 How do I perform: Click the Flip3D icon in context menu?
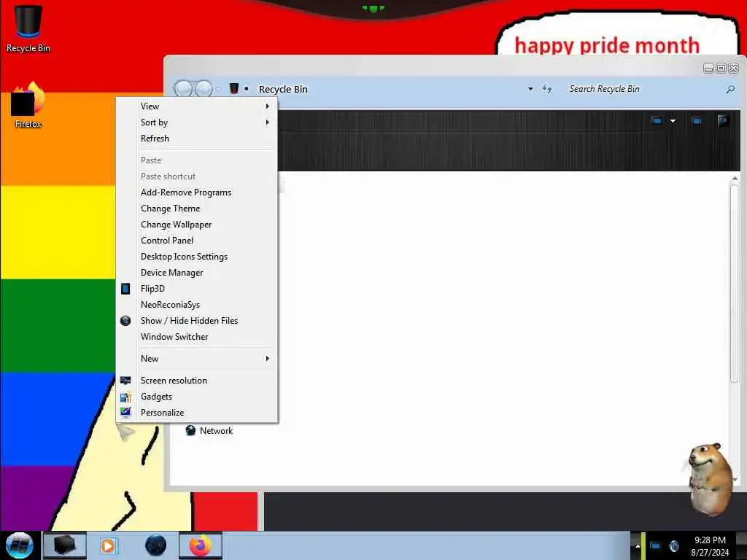point(125,289)
